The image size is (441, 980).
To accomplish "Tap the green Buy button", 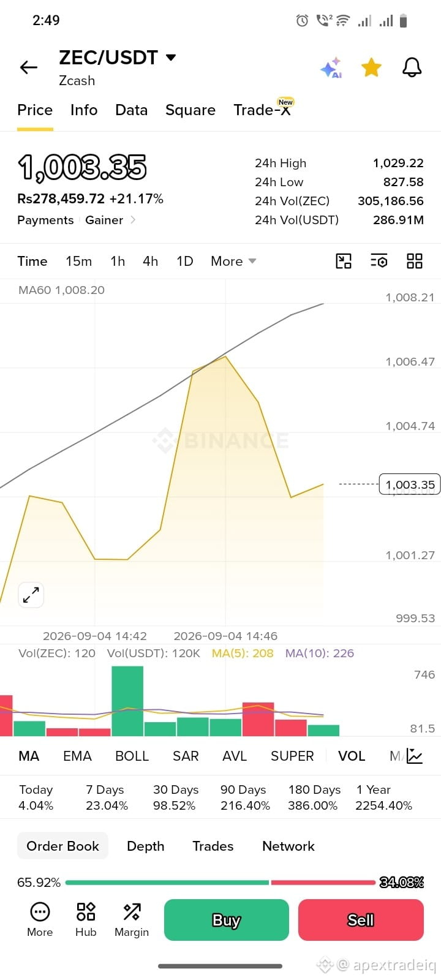I will tap(227, 920).
